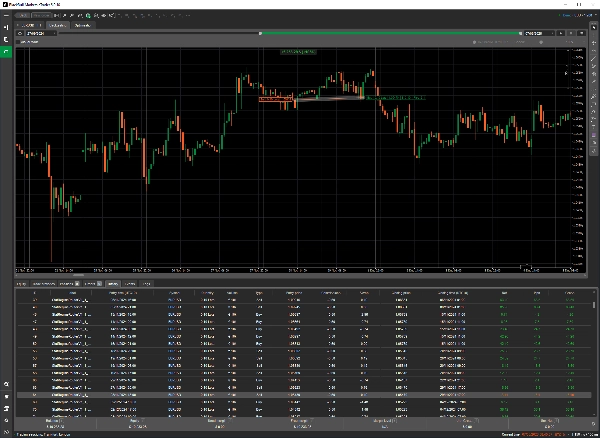Click the reset icon beside start date
The width and height of the screenshot is (600, 438).
click(20, 33)
